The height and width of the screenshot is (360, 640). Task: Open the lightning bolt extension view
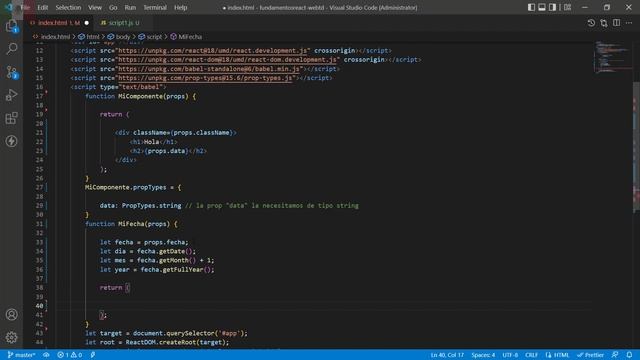(x=11, y=141)
